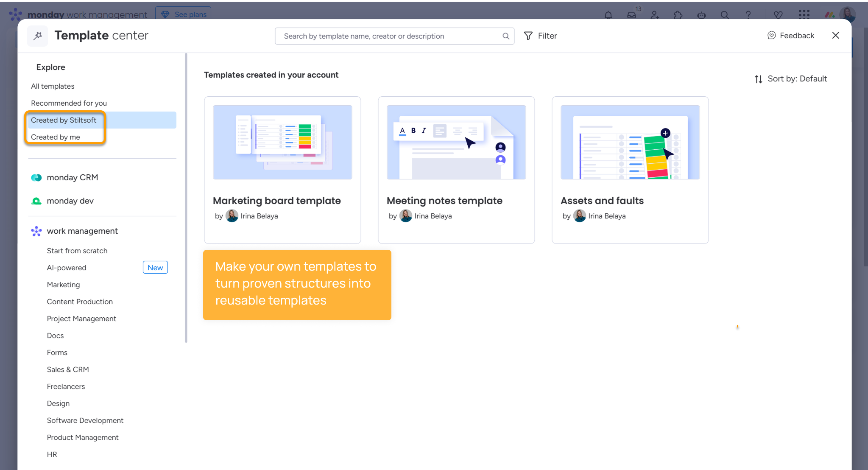Screen dimensions: 868x470
Task: Open the inbox with 13 updates
Action: pyautogui.click(x=631, y=14)
